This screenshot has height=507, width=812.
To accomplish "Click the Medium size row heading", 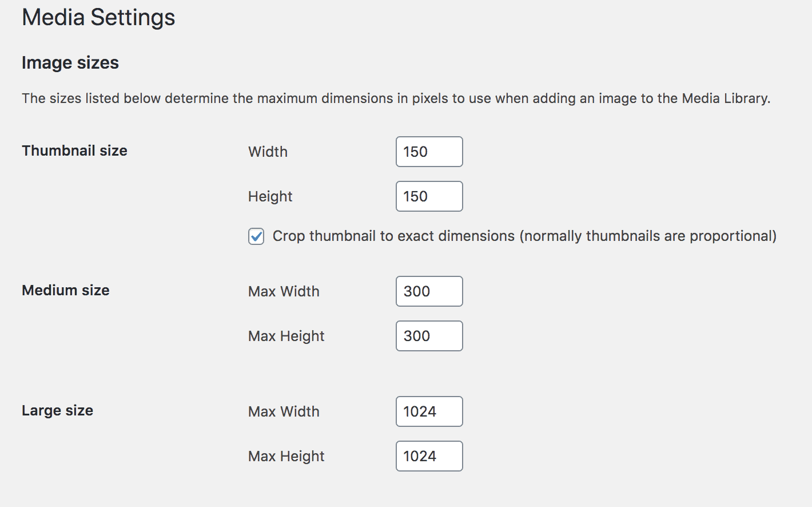I will (65, 290).
